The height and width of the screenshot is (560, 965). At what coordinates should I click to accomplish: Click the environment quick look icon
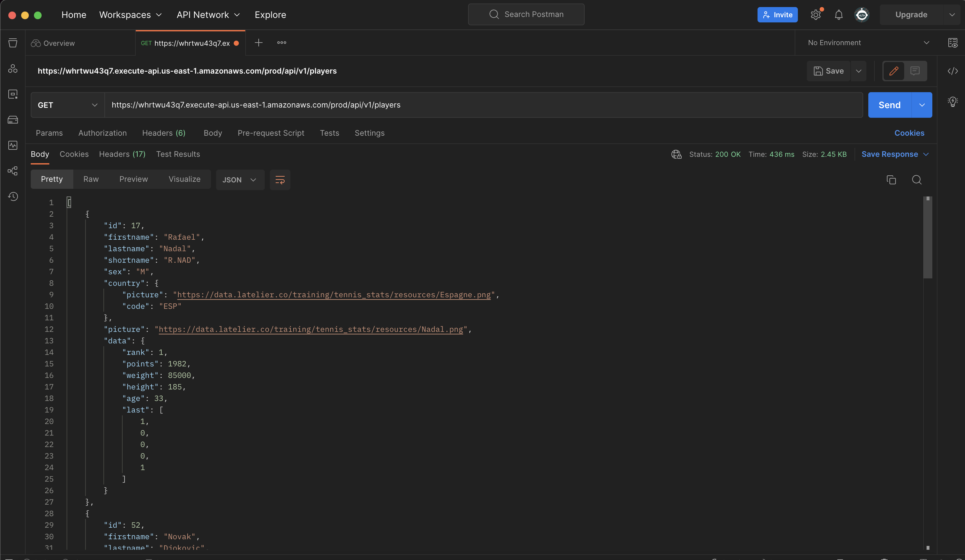tap(953, 43)
